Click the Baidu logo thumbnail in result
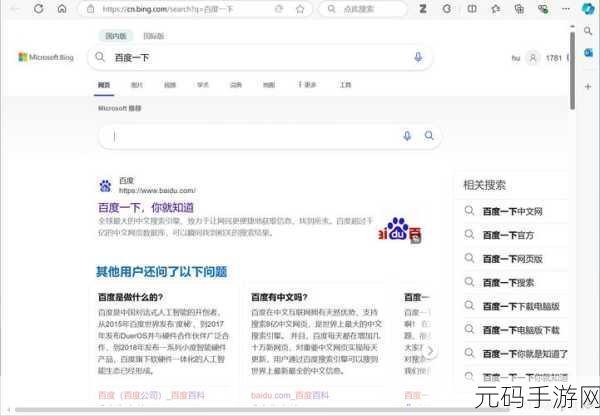The image size is (600, 416). tap(400, 230)
